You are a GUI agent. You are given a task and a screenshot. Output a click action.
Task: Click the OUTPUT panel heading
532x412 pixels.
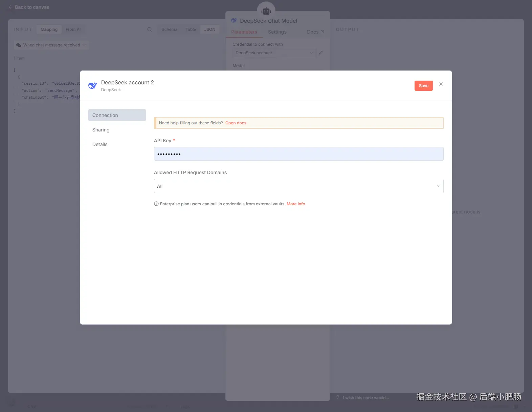coord(347,29)
